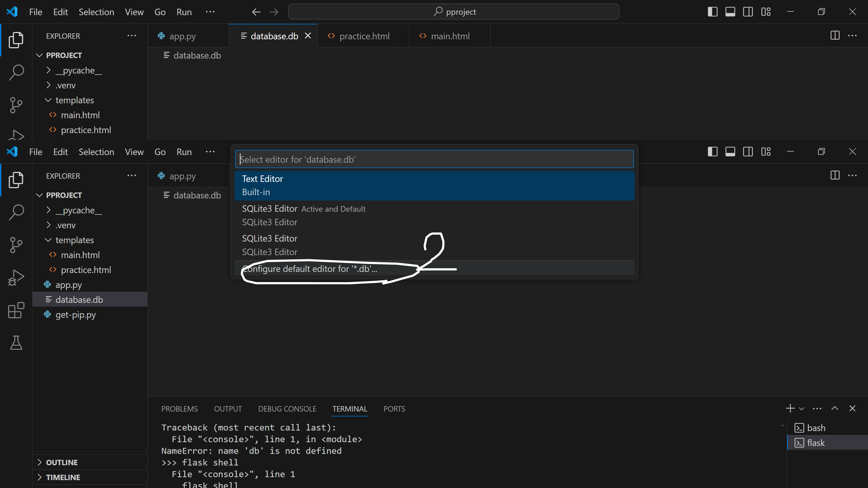Go back using the upper window's left arrow

pyautogui.click(x=256, y=12)
